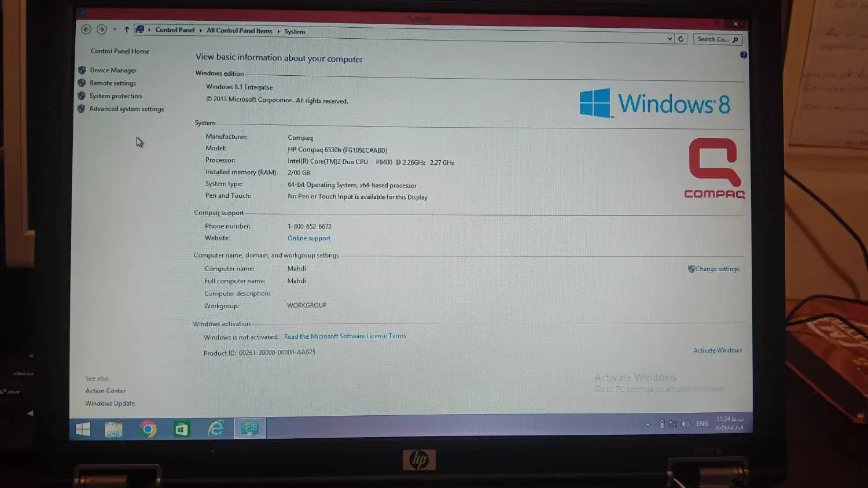Click the 'Windows is not activated.' text
This screenshot has width=868, height=488.
pyautogui.click(x=241, y=337)
